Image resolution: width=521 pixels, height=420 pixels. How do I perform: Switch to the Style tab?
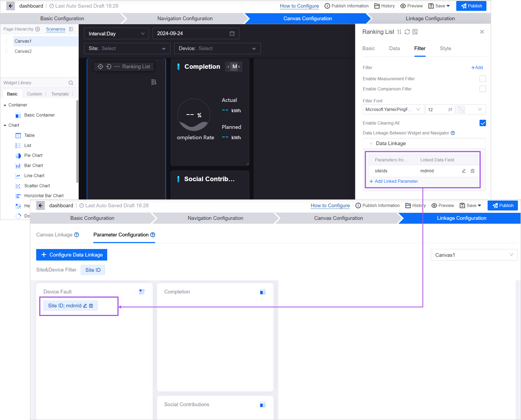tap(445, 48)
